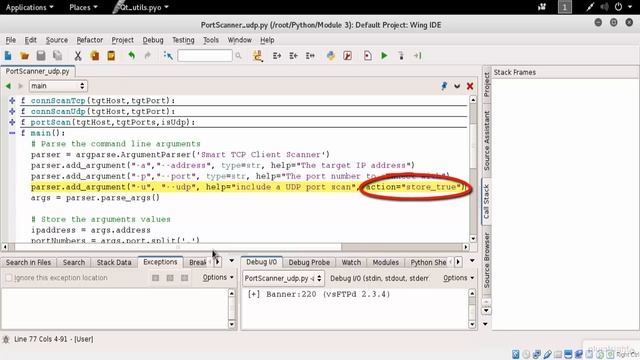Expand the portScan function fold
This screenshot has height=360, width=640.
pyautogui.click(x=12, y=122)
